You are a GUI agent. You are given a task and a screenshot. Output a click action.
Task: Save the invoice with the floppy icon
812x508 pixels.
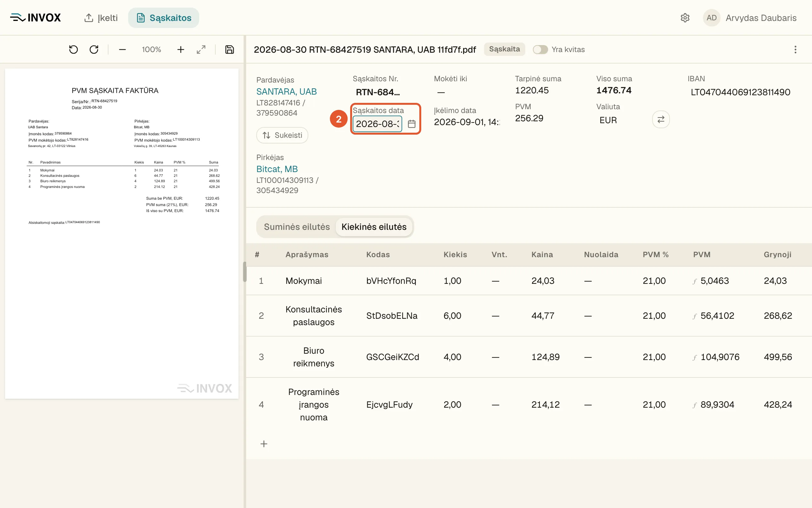tap(230, 50)
